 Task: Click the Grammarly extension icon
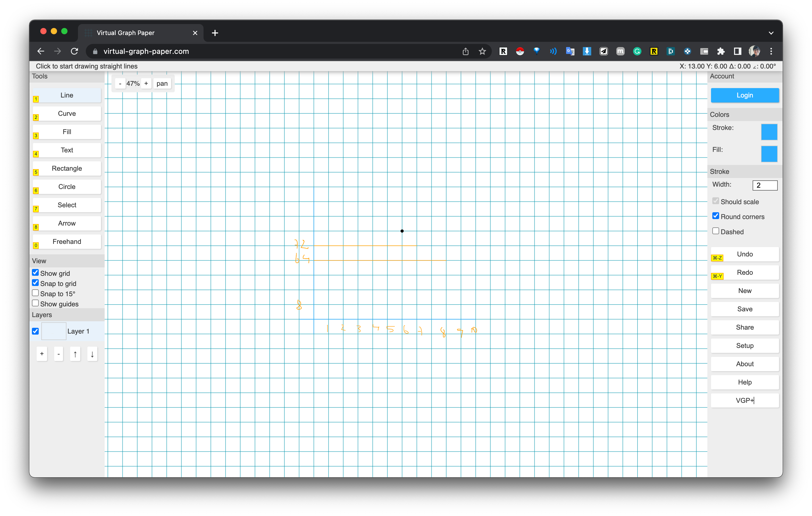point(637,51)
